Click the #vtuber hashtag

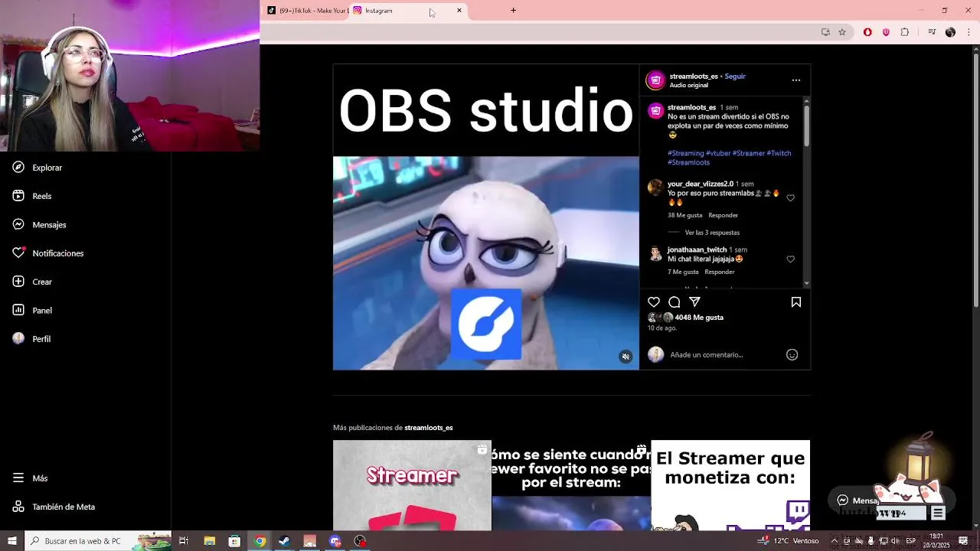coord(718,153)
